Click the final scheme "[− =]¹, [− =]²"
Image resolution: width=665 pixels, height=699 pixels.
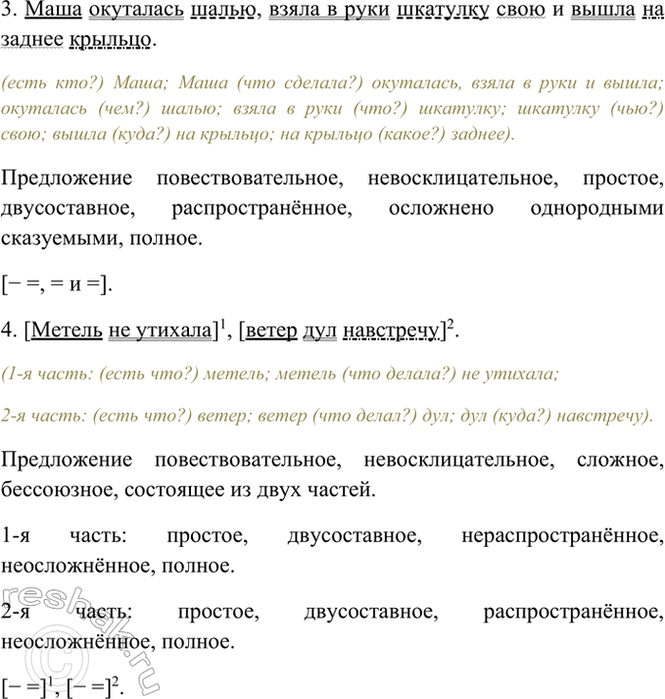point(63,688)
